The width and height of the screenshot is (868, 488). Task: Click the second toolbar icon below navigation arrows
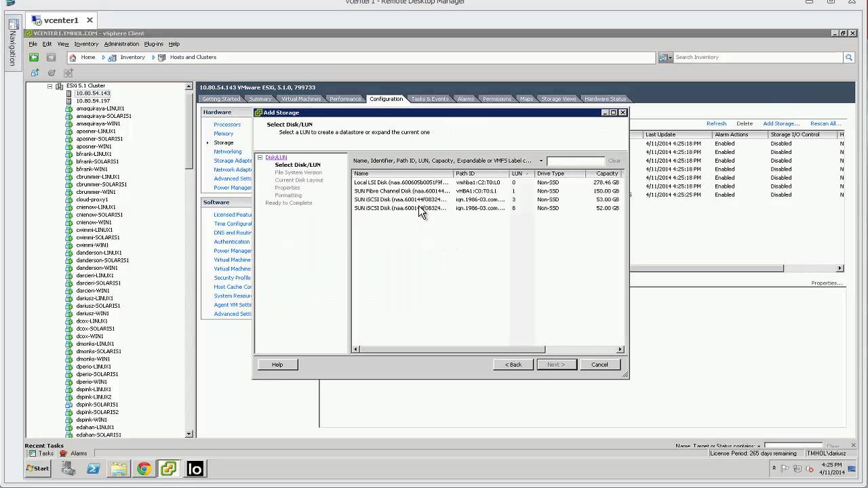pos(52,73)
